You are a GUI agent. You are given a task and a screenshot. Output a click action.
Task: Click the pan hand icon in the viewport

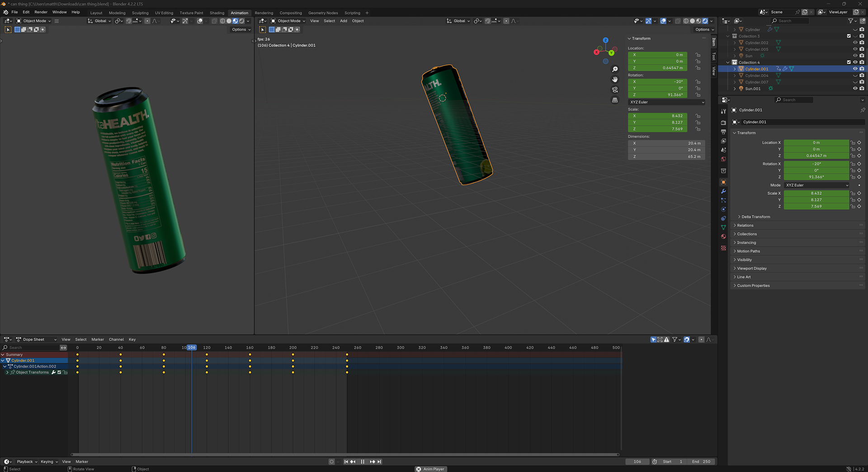coord(615,79)
